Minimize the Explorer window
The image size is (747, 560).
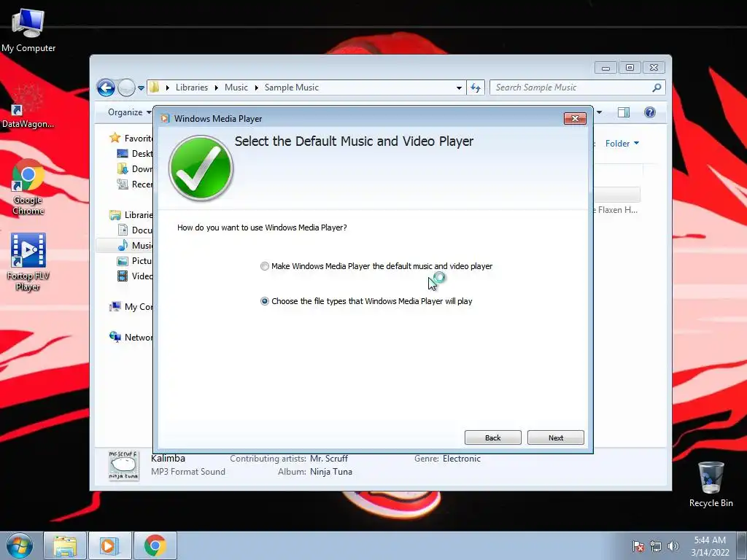(x=605, y=68)
